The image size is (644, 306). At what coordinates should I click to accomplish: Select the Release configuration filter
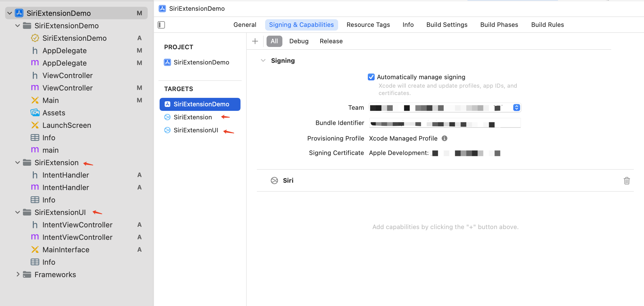(331, 41)
